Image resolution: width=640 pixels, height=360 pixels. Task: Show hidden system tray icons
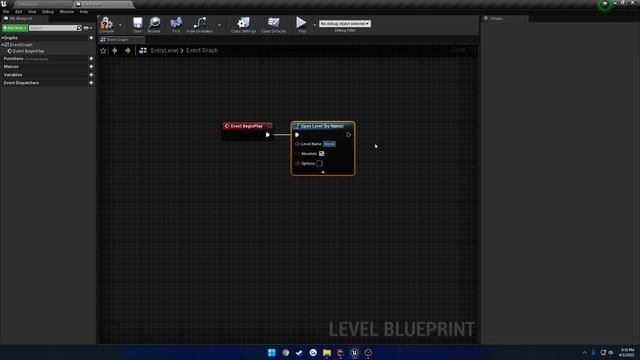pos(584,353)
